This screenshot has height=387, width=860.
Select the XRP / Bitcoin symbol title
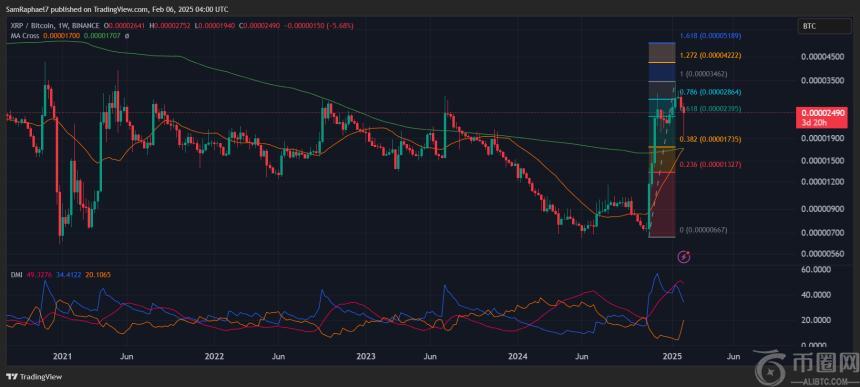[x=33, y=26]
